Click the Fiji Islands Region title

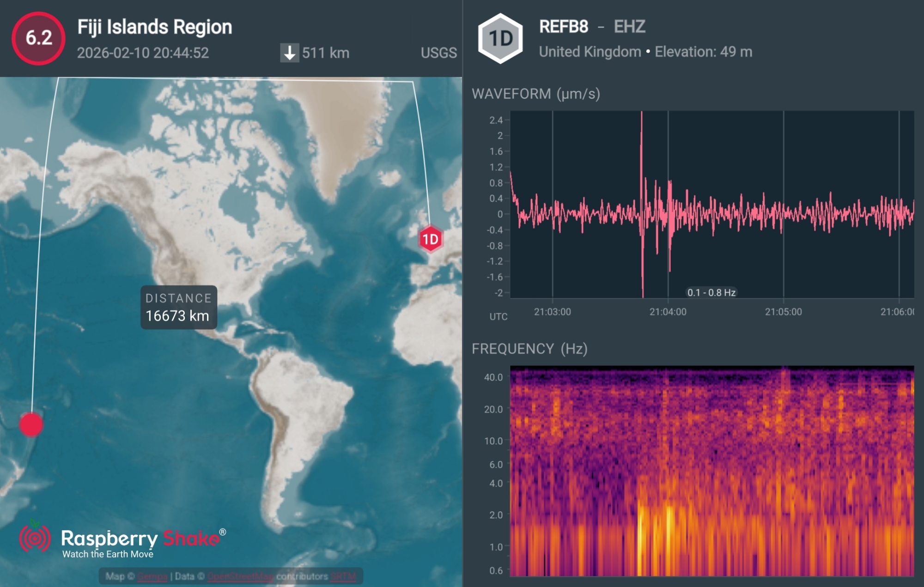pos(154,27)
